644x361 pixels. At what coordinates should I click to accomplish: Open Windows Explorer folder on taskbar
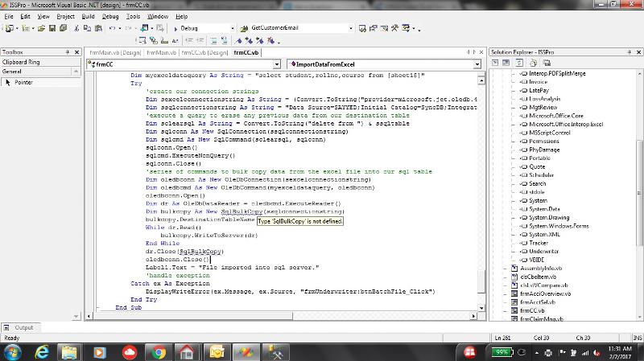coord(69,352)
